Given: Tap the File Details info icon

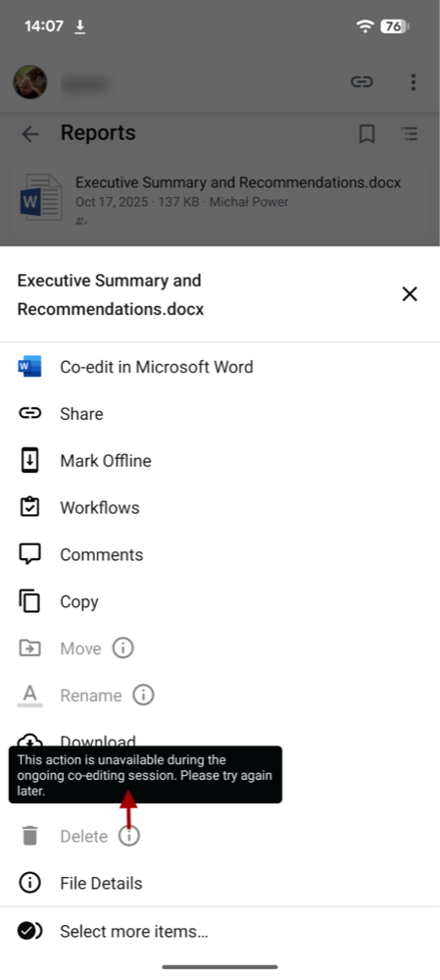Looking at the screenshot, I should click(30, 883).
